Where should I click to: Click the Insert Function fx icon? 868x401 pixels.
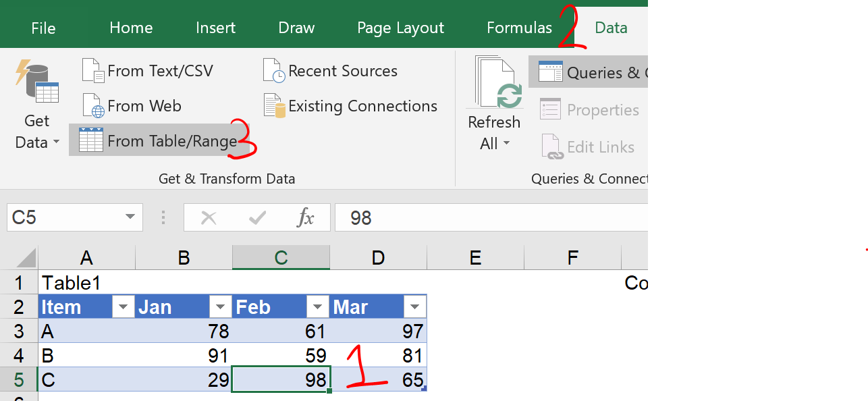[306, 217]
